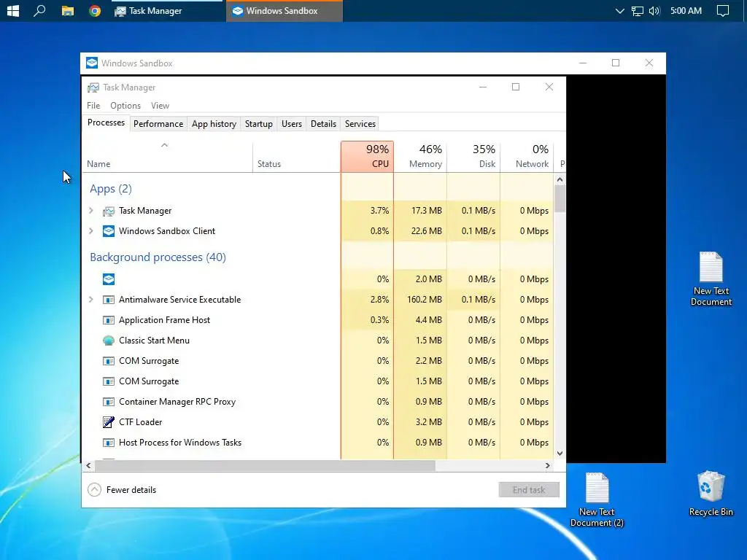Click the Container Manager RPC Proxy icon
This screenshot has height=560, width=747.
point(109,402)
